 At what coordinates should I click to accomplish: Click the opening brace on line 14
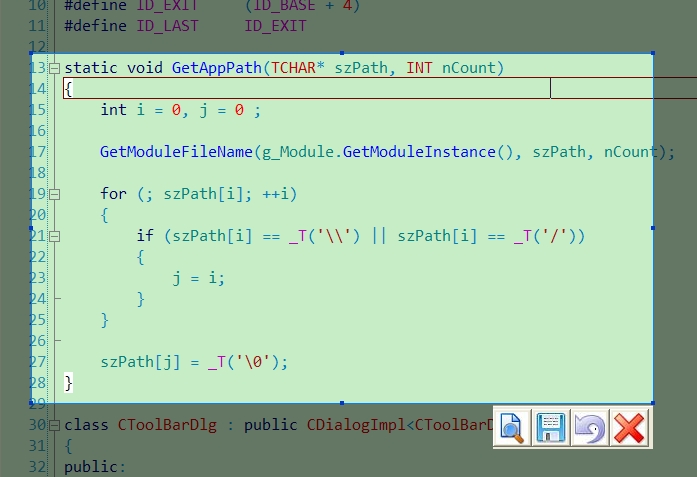[x=68, y=89]
